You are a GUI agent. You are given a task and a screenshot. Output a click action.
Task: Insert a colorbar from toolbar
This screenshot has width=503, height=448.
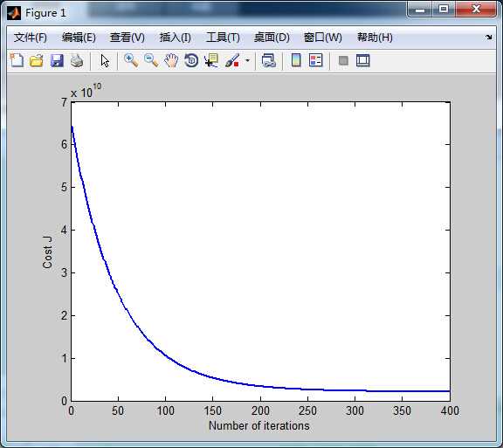(x=296, y=60)
